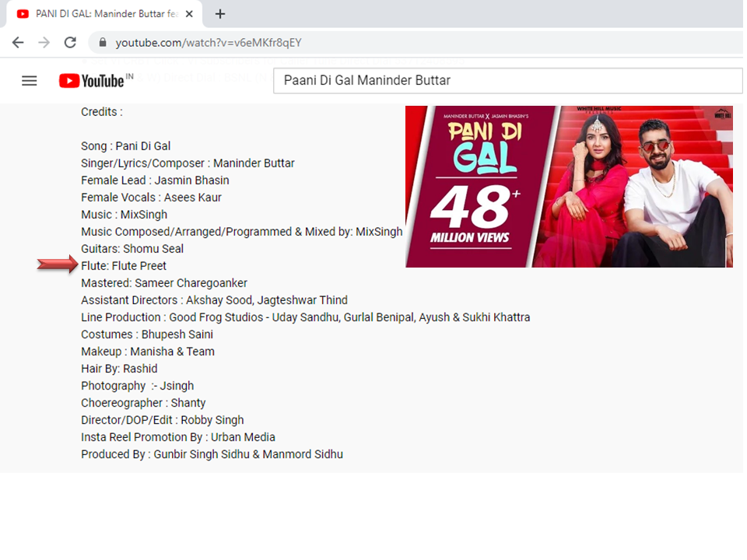
Task: Reload the current YouTube page
Action: tap(70, 43)
